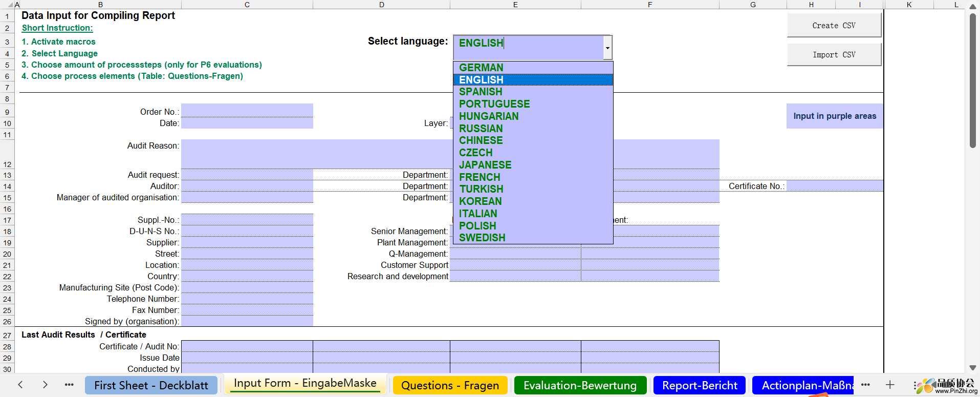Choose RUSSIAN from the language list
980x397 pixels.
[x=533, y=129]
